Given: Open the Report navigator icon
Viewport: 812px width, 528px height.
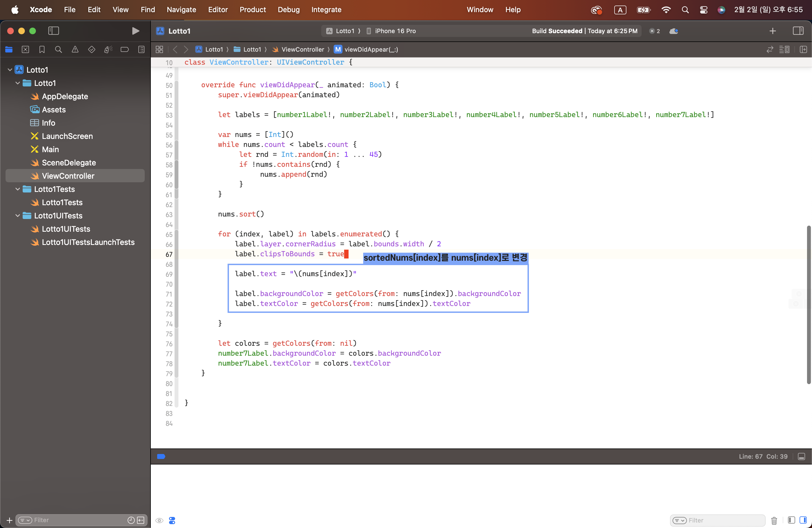Looking at the screenshot, I should pyautogui.click(x=141, y=50).
